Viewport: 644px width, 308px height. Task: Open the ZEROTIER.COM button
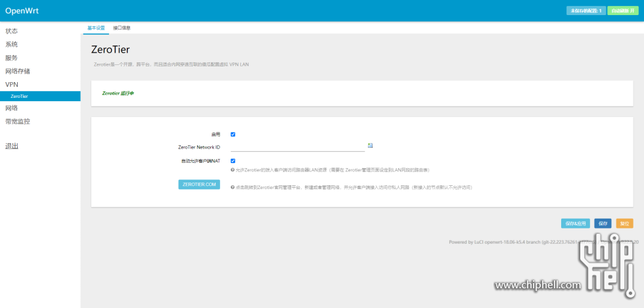(x=199, y=185)
